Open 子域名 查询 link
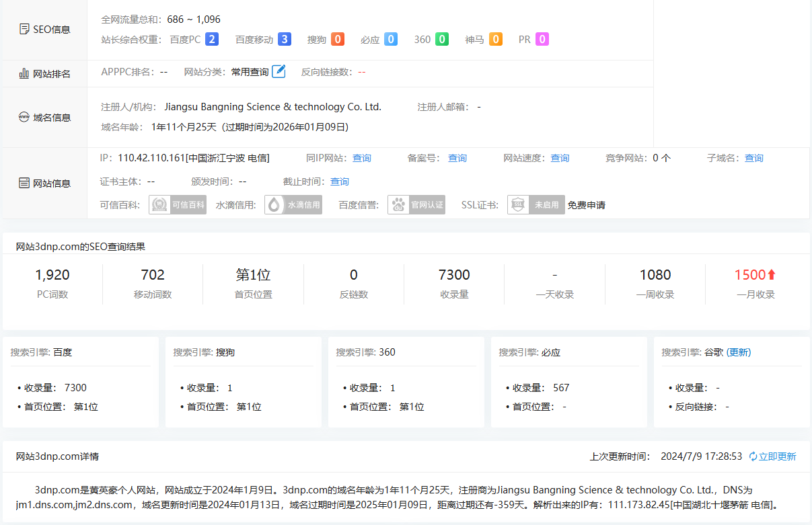Screen dimensions: 812x525 [x=753, y=158]
